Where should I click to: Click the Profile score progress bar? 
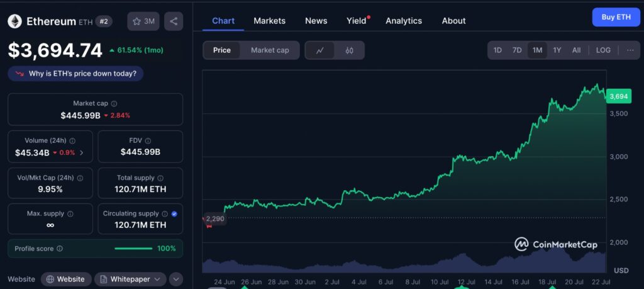click(133, 249)
